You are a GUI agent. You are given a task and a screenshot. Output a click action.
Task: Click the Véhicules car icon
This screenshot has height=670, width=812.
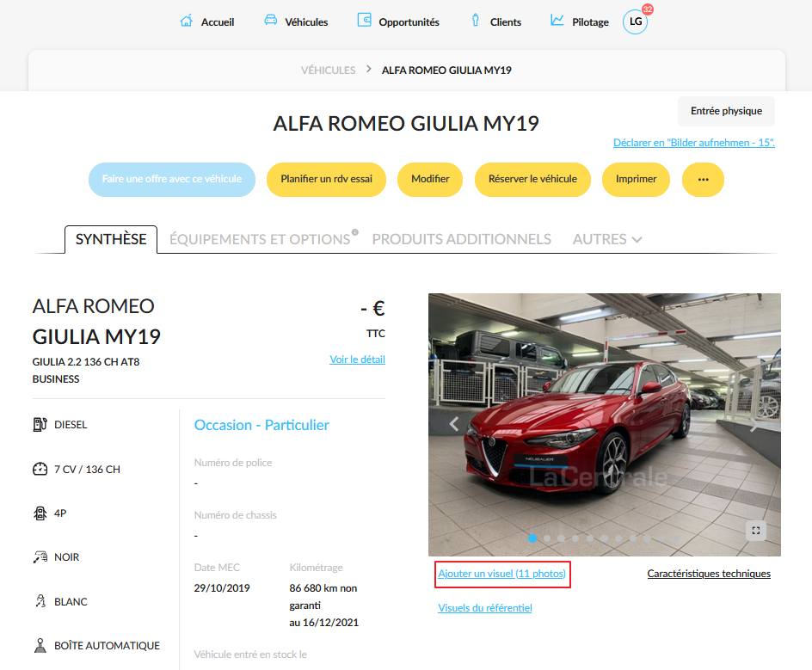tap(270, 20)
